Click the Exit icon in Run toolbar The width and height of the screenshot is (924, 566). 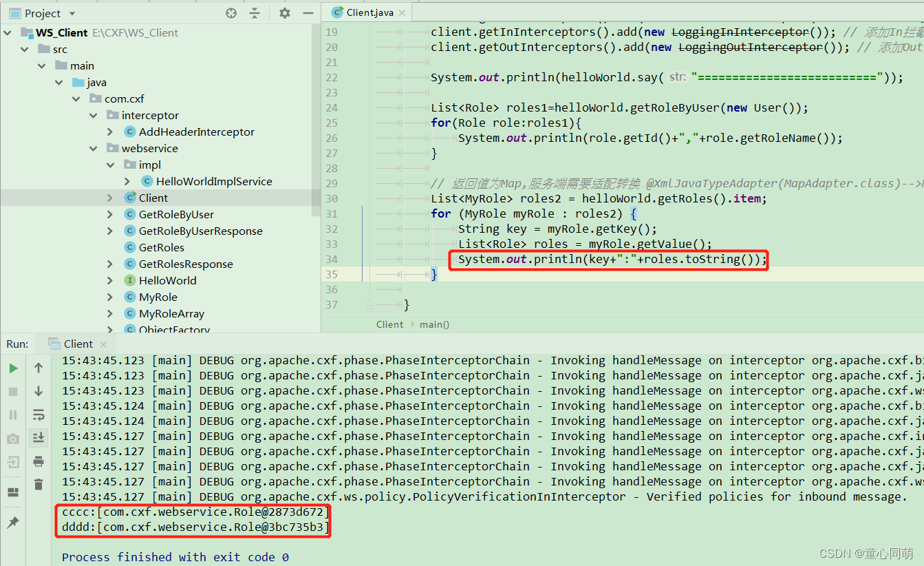(x=13, y=462)
